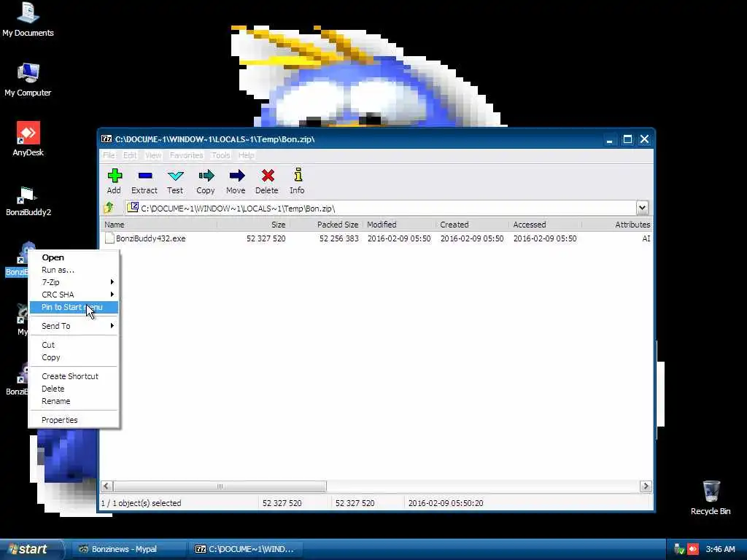The width and height of the screenshot is (747, 560).
Task: Expand the Send To context submenu
Action: [x=74, y=326]
